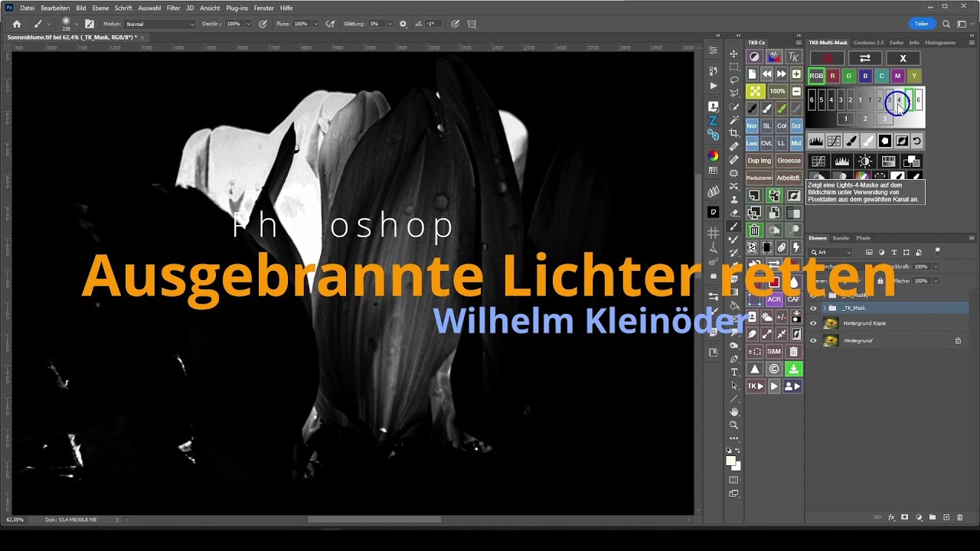980x551 pixels.
Task: Select the Lasso tool
Action: tap(733, 80)
